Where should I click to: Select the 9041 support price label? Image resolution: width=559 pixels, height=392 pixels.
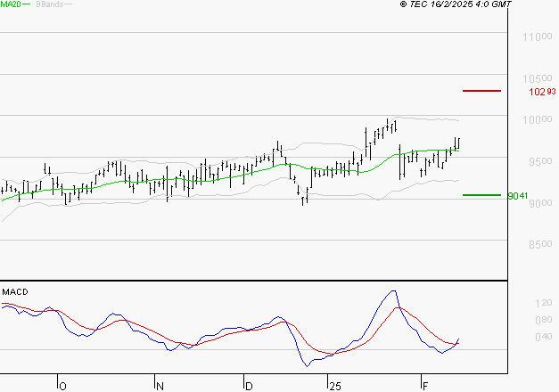(x=518, y=196)
